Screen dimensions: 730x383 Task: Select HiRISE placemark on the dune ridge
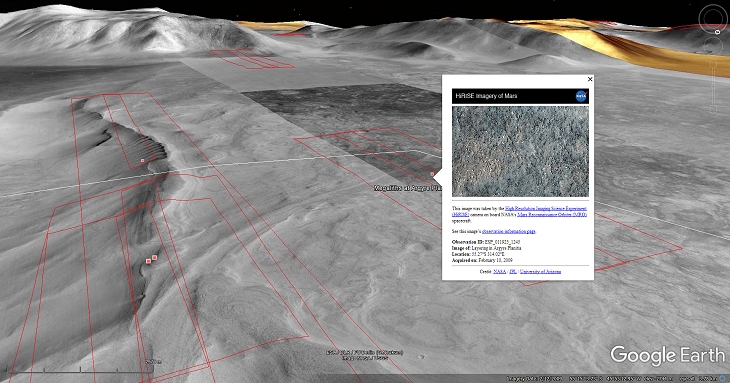click(142, 161)
